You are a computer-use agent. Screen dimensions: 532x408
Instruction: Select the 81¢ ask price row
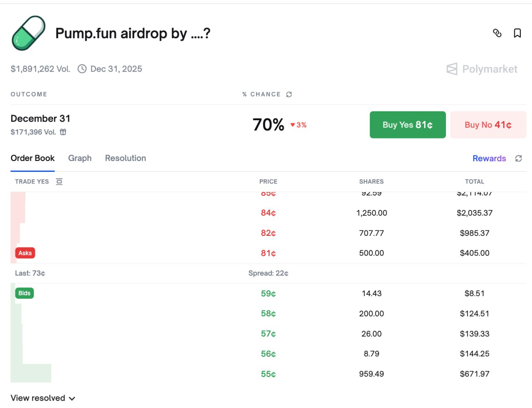[x=268, y=253]
